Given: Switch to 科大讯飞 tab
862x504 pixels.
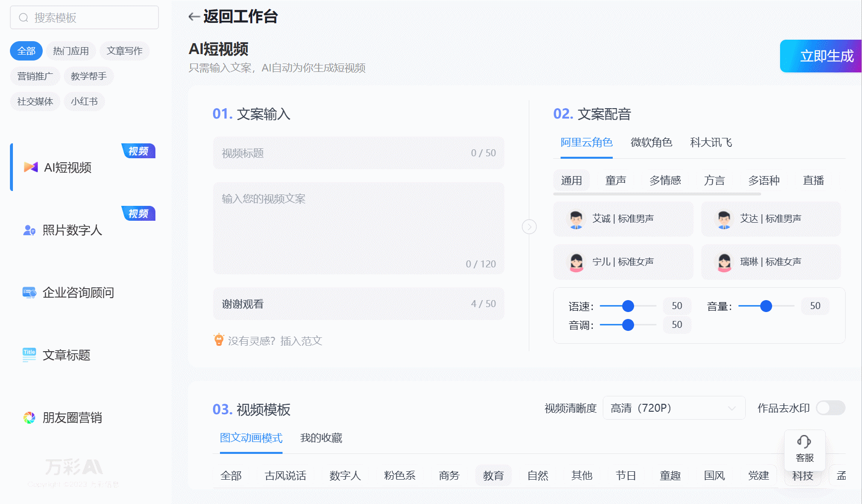Looking at the screenshot, I should pyautogui.click(x=711, y=142).
